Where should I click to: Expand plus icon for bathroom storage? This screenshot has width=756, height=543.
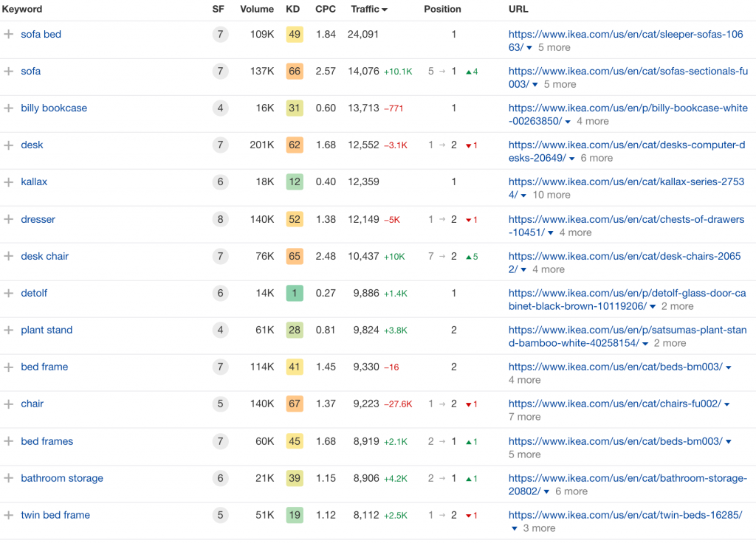pyautogui.click(x=9, y=478)
